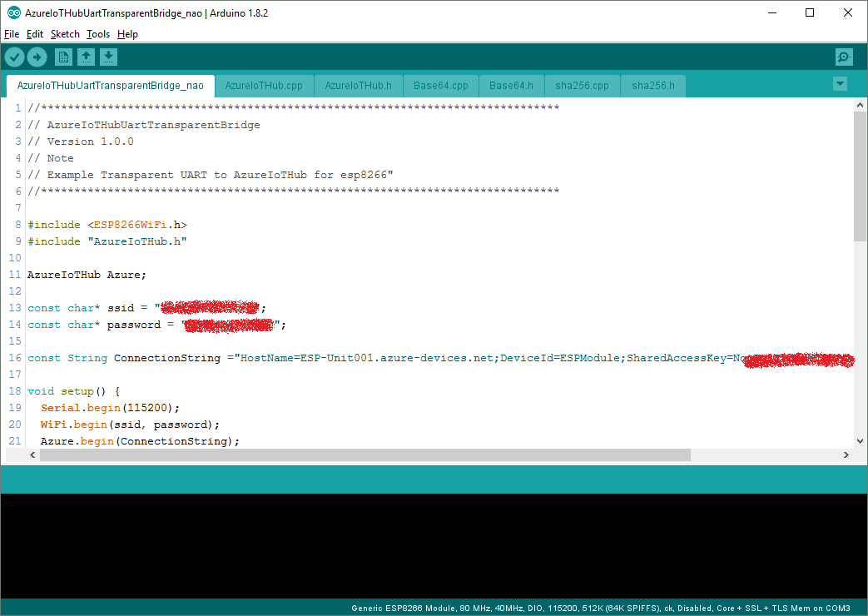Switch to the AzureIoTHub.h tab
The width and height of the screenshot is (868, 616).
pyautogui.click(x=358, y=86)
